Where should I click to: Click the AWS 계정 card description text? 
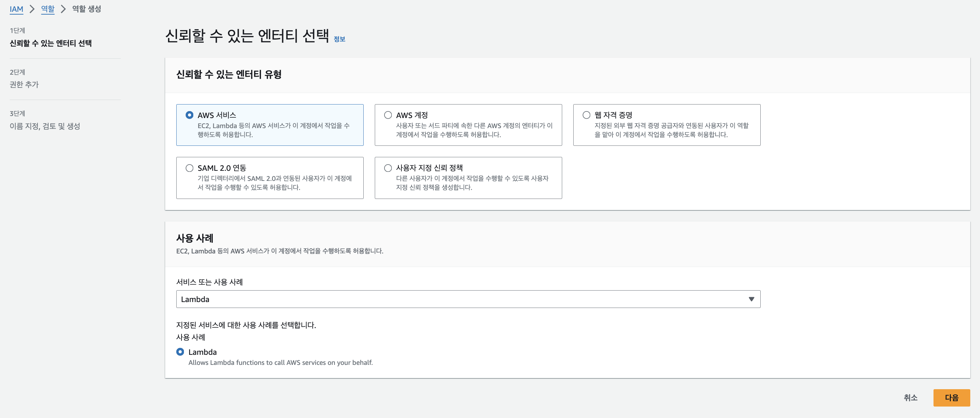click(474, 130)
